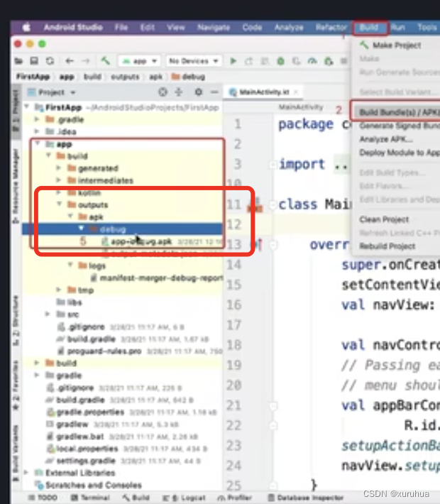This screenshot has height=504, width=440.
Task: Click FirstApp in the breadcrumb bar
Action: pyautogui.click(x=33, y=77)
